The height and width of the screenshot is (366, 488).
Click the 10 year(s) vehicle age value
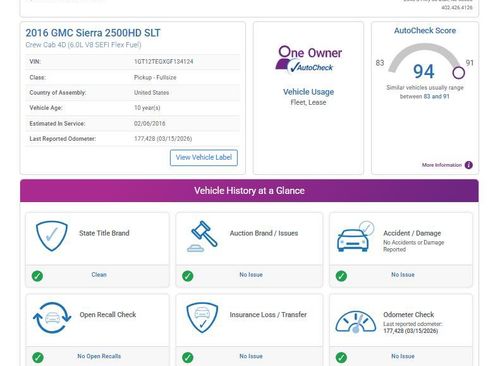pos(147,108)
